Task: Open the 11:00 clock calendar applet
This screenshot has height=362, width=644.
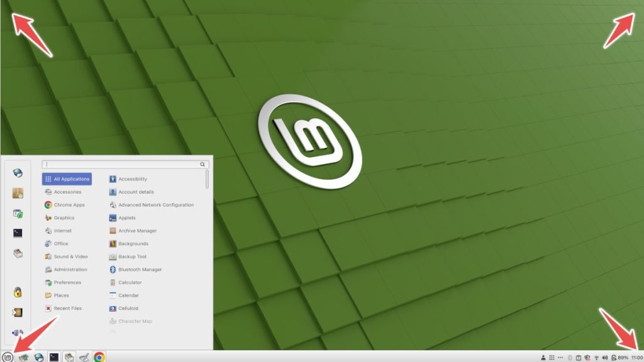Action: click(637, 358)
